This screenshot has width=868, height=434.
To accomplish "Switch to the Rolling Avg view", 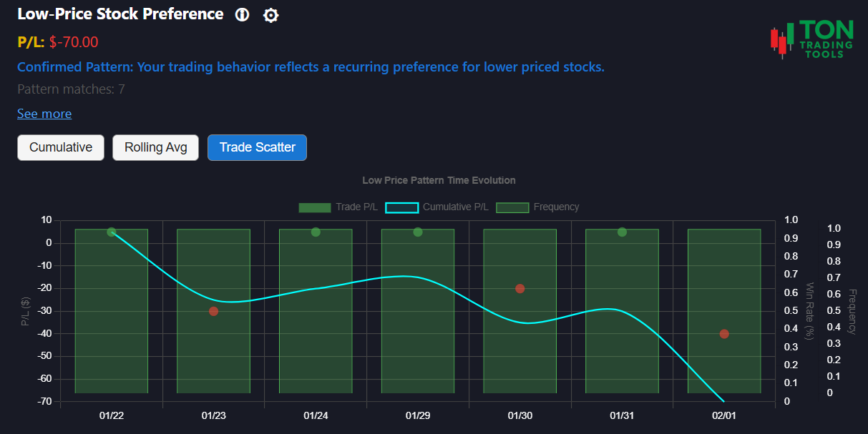I will (155, 147).
